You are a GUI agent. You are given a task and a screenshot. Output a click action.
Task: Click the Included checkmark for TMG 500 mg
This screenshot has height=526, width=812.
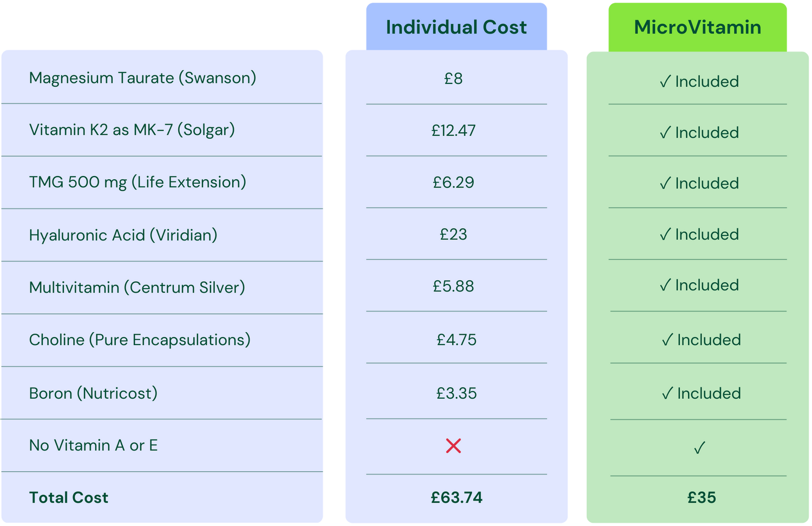(665, 184)
